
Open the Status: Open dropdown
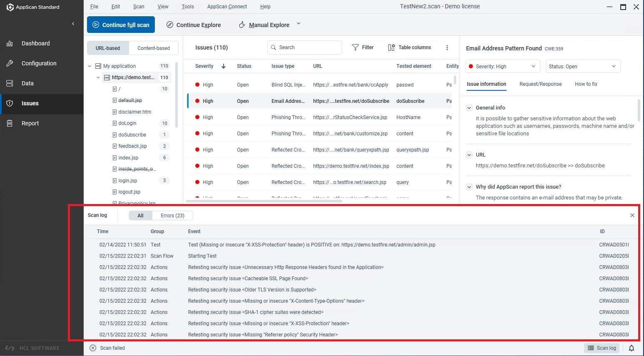(582, 67)
